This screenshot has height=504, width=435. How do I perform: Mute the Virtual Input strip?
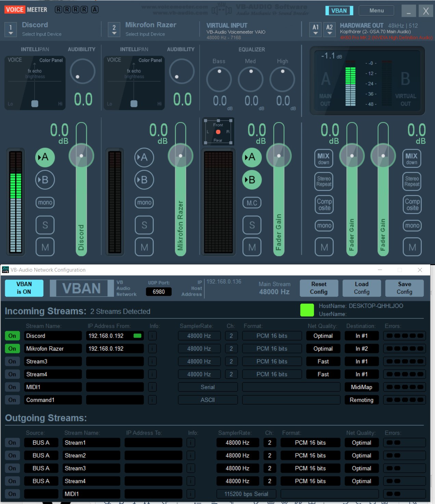[x=252, y=247]
